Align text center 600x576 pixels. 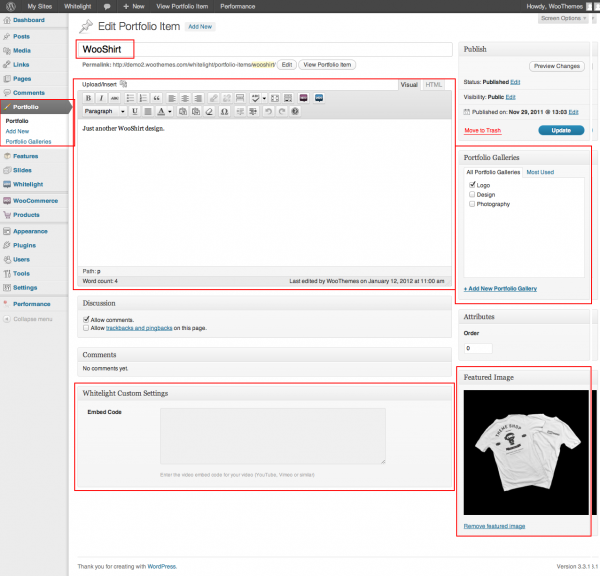pos(185,98)
